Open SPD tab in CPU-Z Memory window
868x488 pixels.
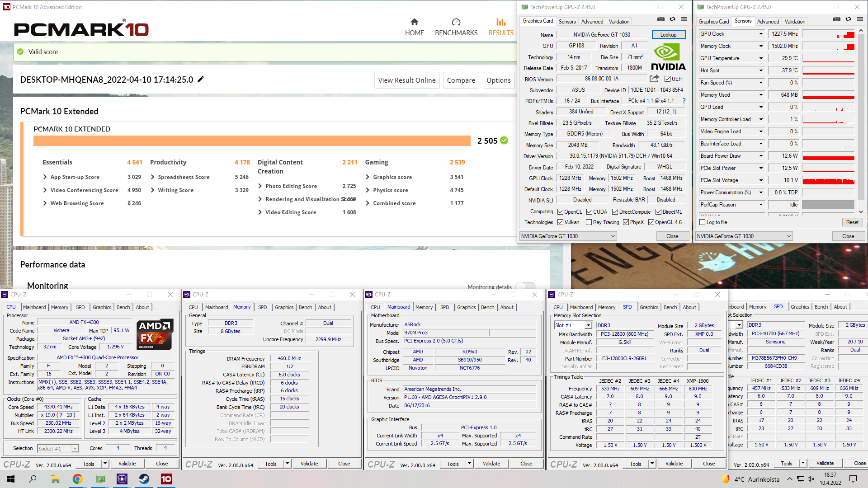point(262,307)
